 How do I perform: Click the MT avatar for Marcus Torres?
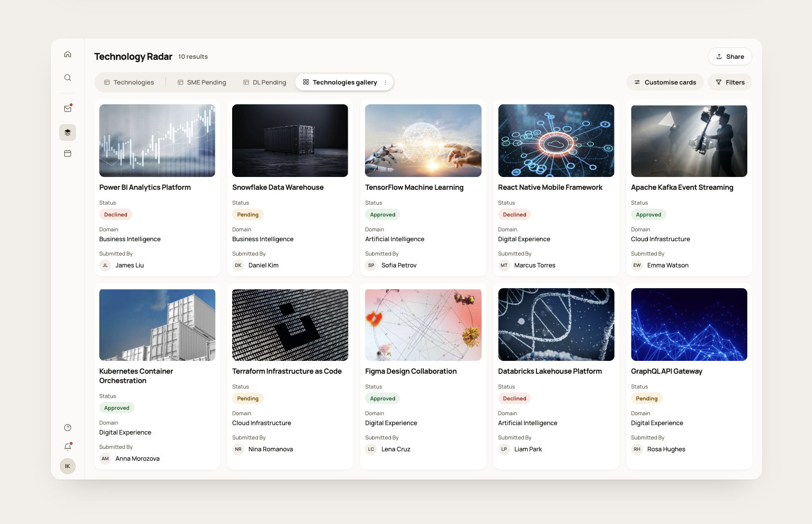tap(504, 265)
